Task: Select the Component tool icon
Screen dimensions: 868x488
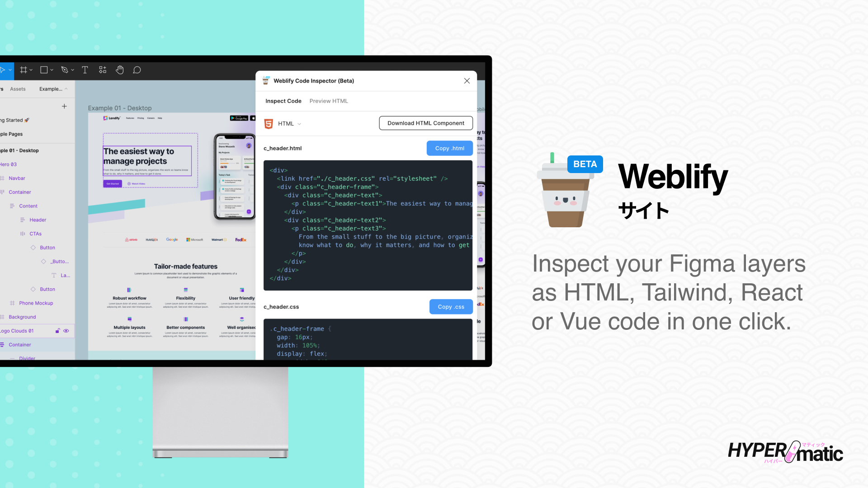Action: 102,70
